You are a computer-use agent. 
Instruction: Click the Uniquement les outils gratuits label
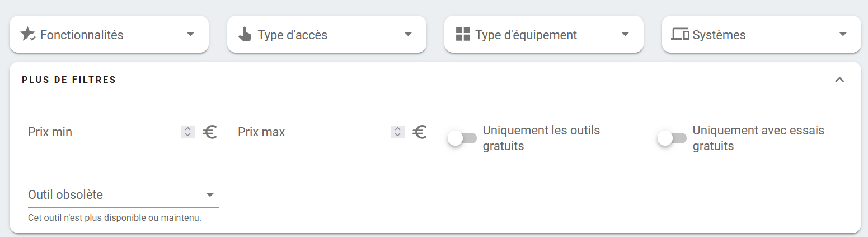coord(541,138)
